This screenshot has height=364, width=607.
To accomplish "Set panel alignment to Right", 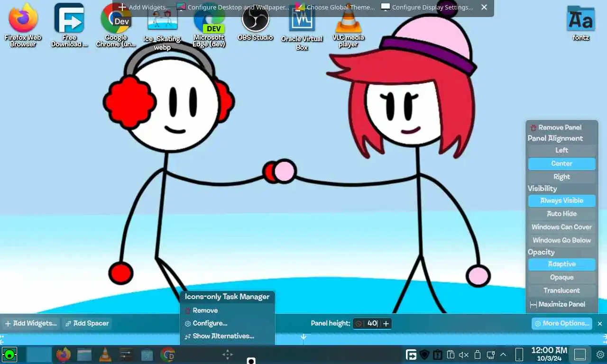I will coord(561,177).
